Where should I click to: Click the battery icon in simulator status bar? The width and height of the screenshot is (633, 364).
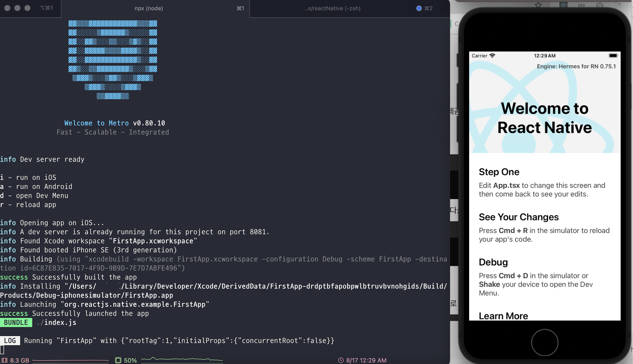click(613, 56)
